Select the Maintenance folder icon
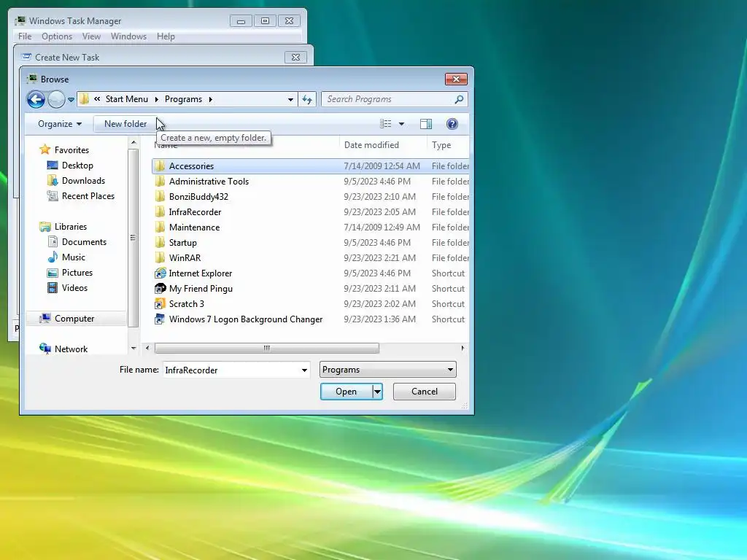 pyautogui.click(x=160, y=227)
